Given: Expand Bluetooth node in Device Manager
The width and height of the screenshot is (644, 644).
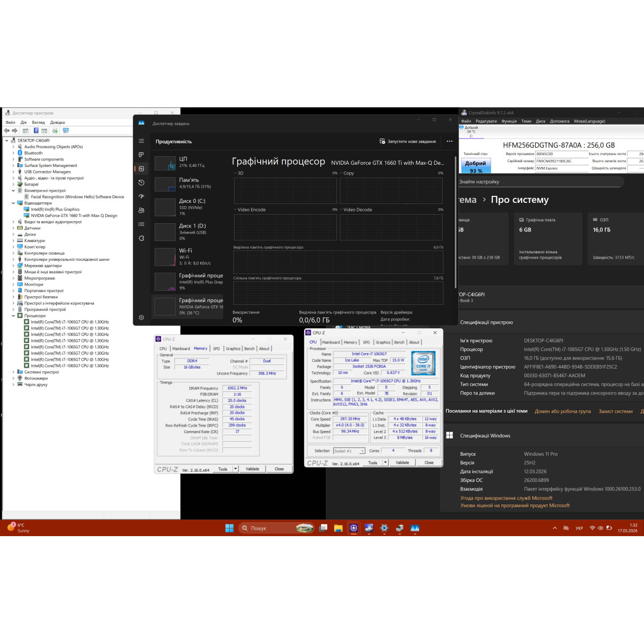Looking at the screenshot, I should click(x=13, y=153).
